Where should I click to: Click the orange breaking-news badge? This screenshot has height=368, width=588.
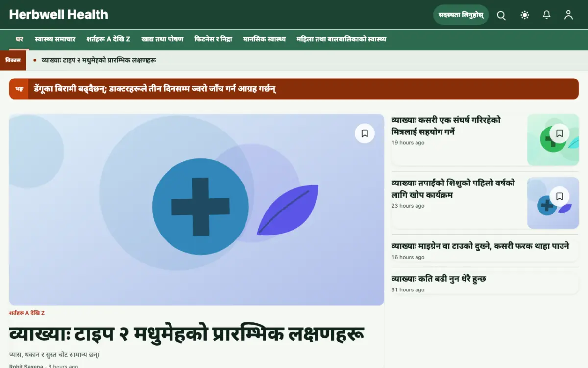tap(19, 89)
